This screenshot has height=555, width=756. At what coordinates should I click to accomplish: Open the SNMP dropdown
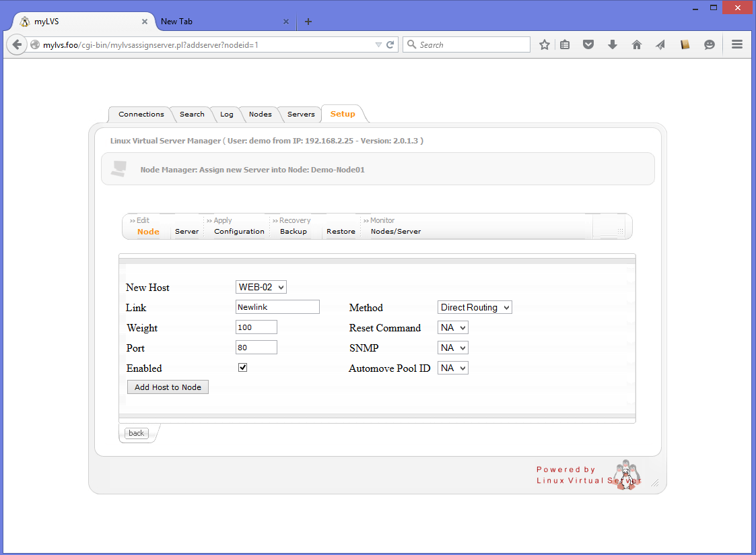[x=452, y=348]
